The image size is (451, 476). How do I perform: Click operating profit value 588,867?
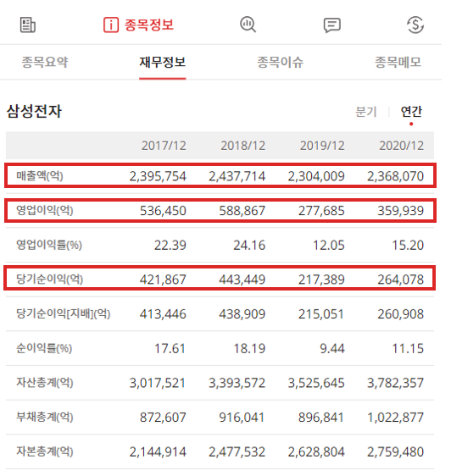point(242,211)
